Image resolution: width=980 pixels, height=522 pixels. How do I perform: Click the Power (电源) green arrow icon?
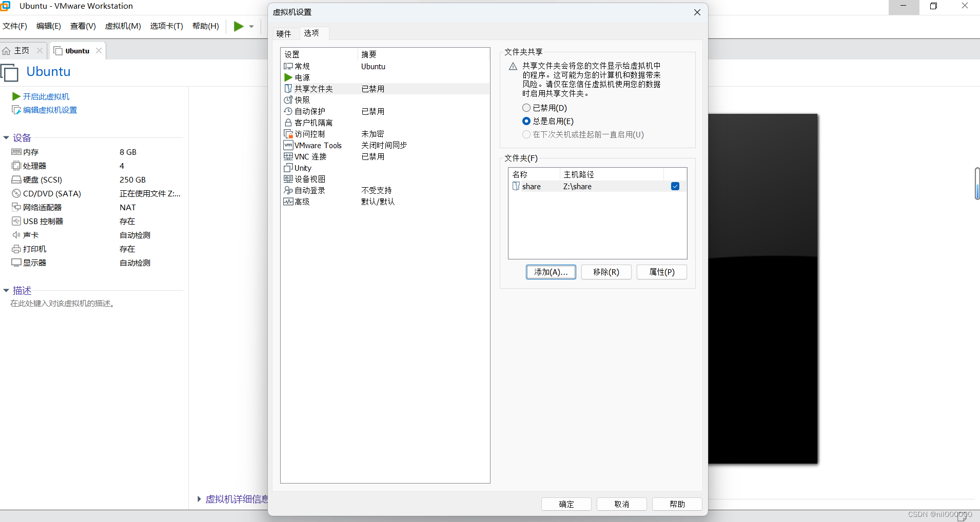288,77
